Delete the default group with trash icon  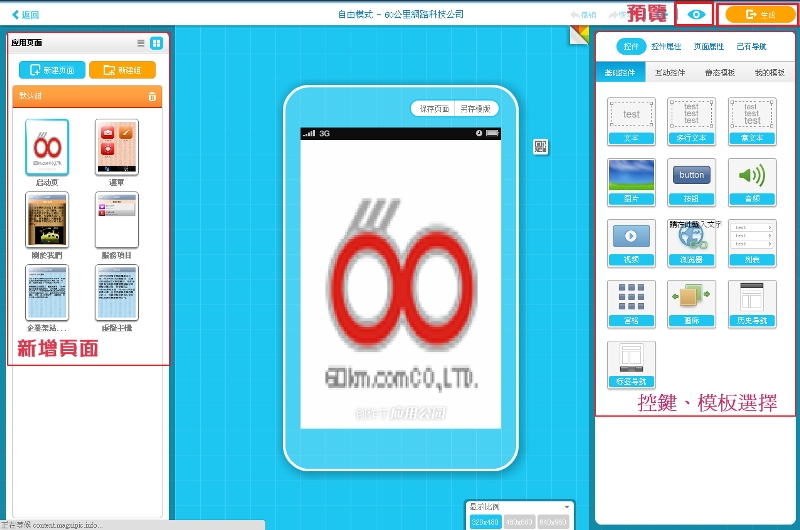(x=152, y=96)
